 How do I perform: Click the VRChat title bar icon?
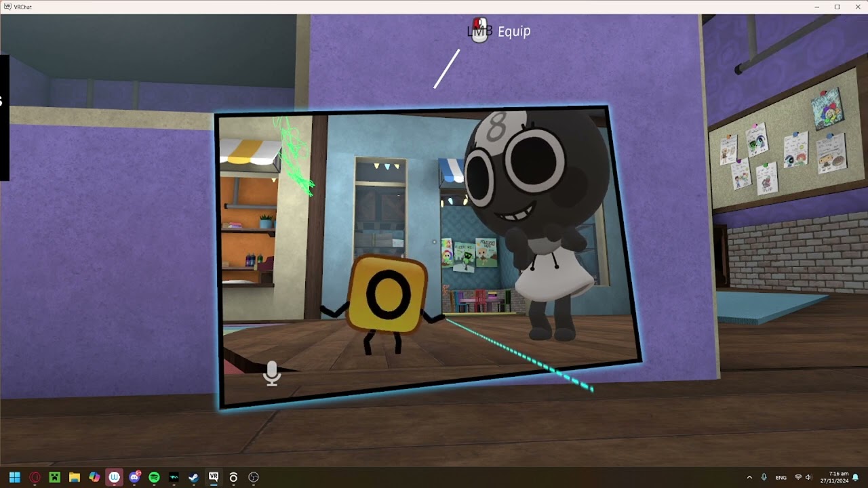[x=7, y=7]
